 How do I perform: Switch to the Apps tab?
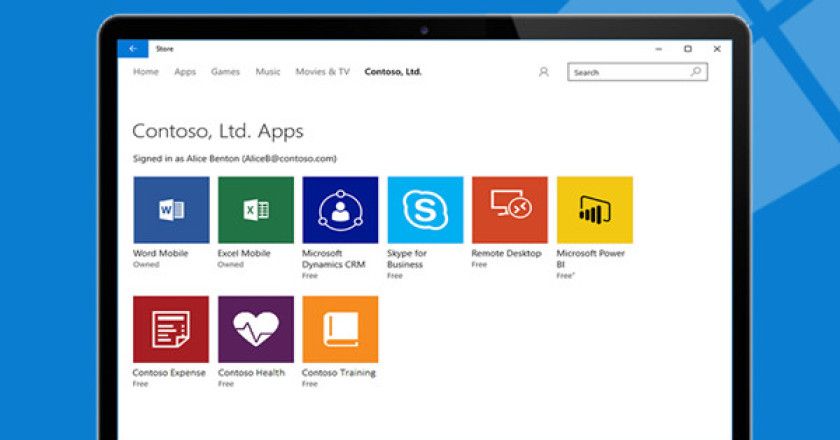[x=185, y=72]
